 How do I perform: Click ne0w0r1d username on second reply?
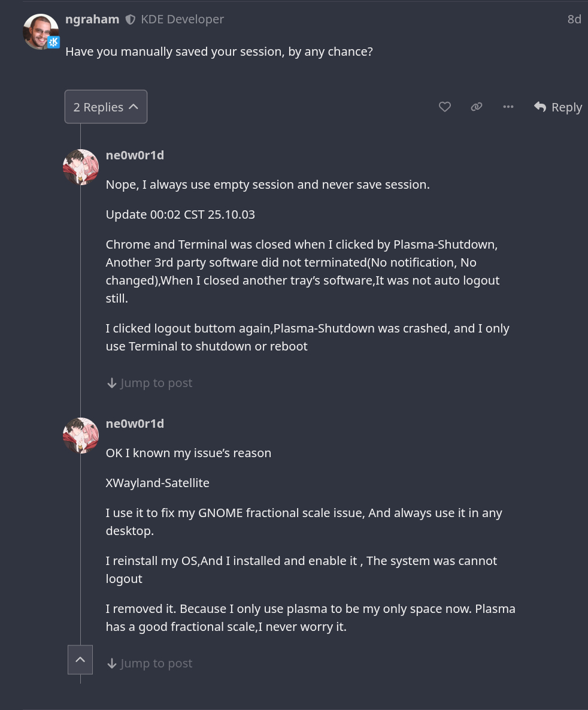[x=135, y=424]
